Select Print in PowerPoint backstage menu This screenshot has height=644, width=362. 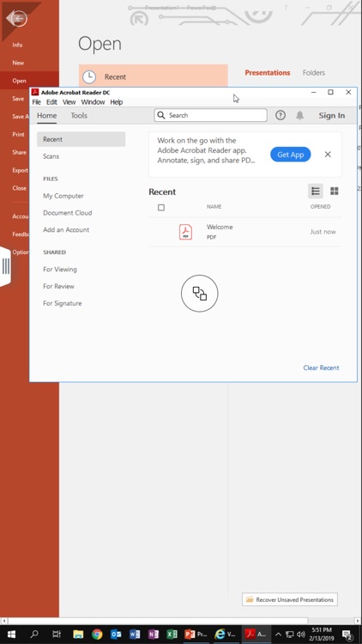click(x=18, y=134)
